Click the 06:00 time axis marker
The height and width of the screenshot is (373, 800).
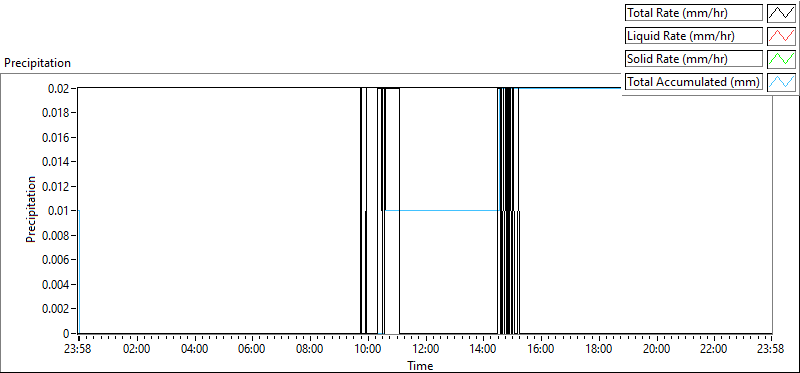(252, 350)
